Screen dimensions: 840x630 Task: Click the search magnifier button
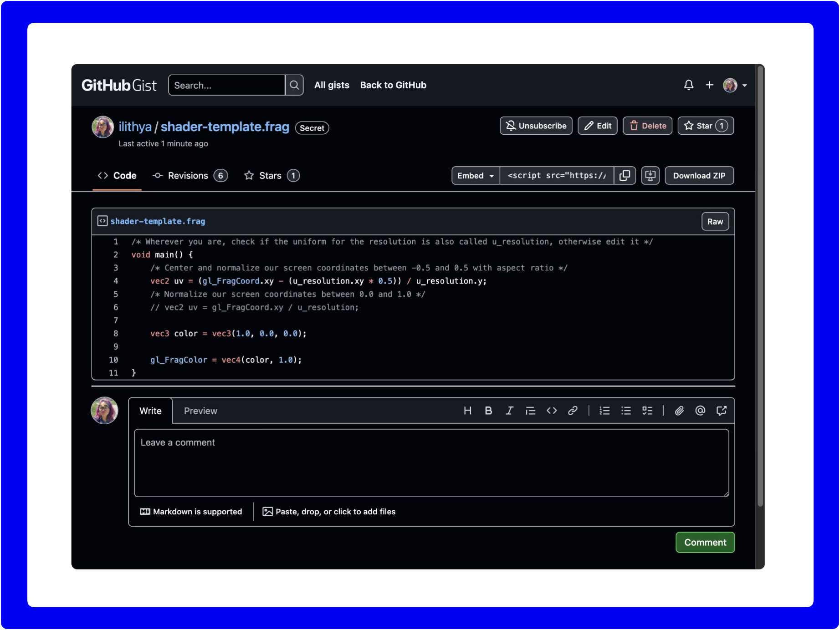tap(294, 85)
